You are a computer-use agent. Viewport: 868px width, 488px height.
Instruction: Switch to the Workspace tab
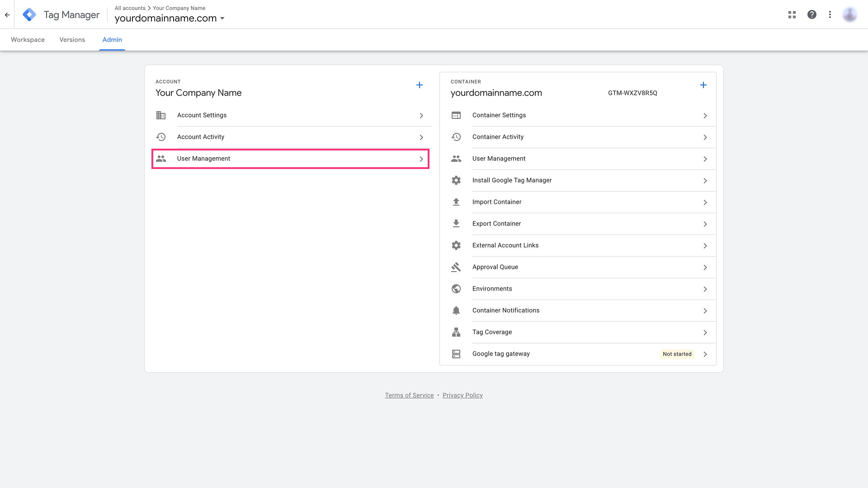click(x=28, y=40)
